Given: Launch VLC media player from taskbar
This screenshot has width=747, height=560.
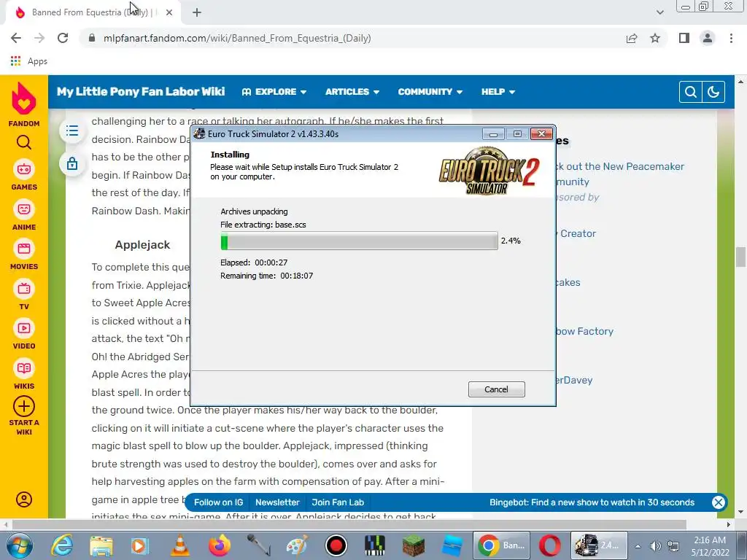Looking at the screenshot, I should pyautogui.click(x=179, y=545).
